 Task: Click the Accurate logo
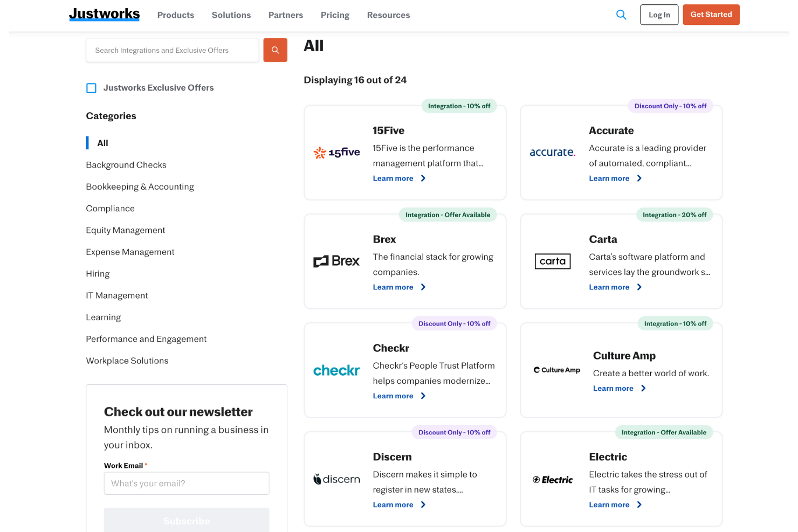552,153
